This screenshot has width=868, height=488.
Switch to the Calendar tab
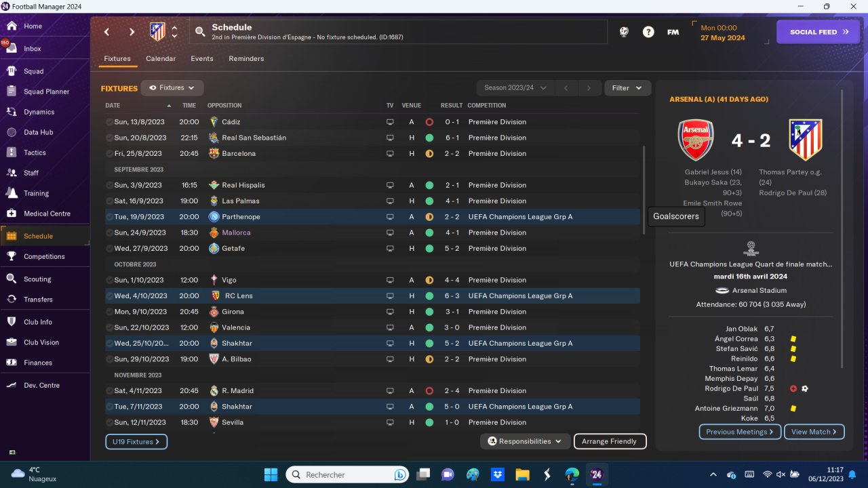click(161, 59)
